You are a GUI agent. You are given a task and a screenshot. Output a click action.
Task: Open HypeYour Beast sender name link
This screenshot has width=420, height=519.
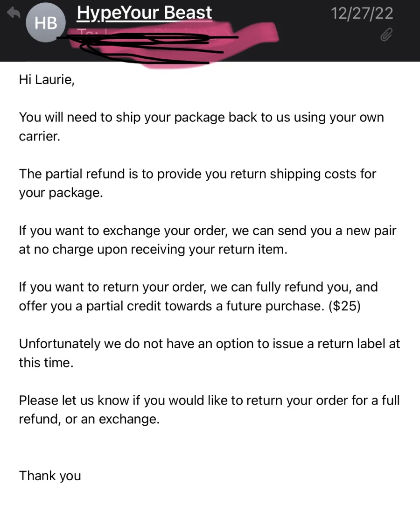click(x=144, y=13)
